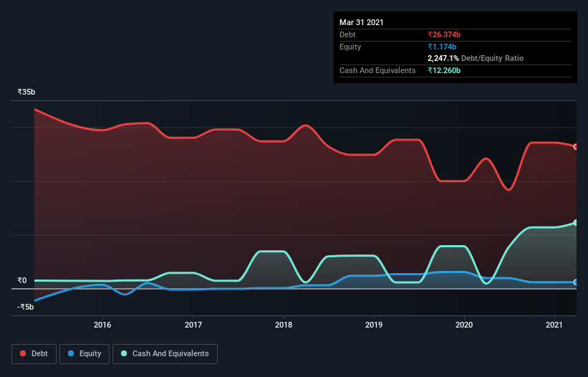Click the Debt label in tooltip
588x377 pixels.
pos(347,34)
